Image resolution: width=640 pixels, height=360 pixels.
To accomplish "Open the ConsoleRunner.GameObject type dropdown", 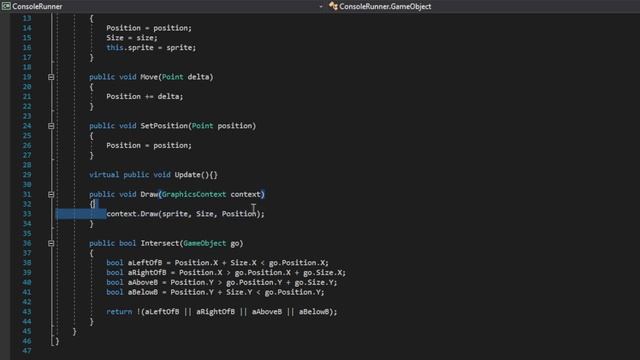I will coord(484,6).
